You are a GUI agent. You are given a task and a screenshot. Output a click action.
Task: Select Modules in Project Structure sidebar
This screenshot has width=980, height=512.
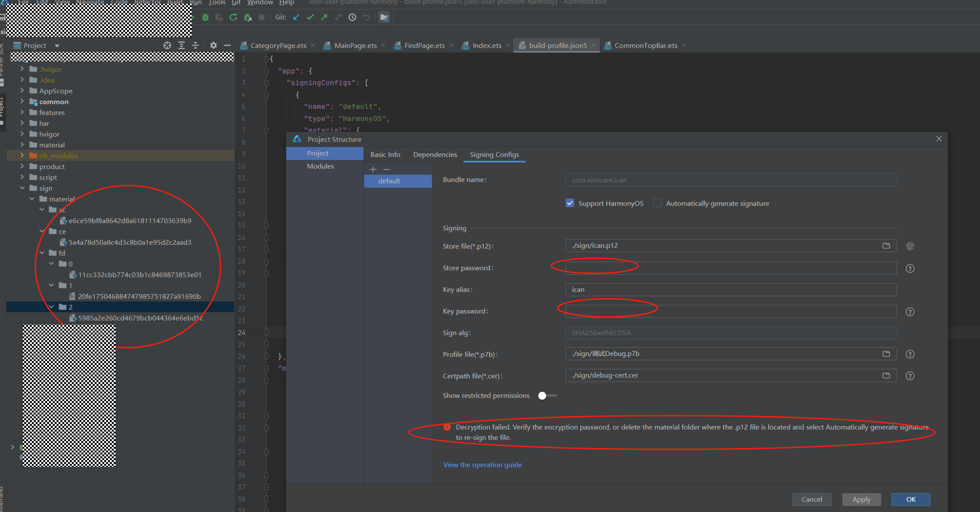pos(320,167)
